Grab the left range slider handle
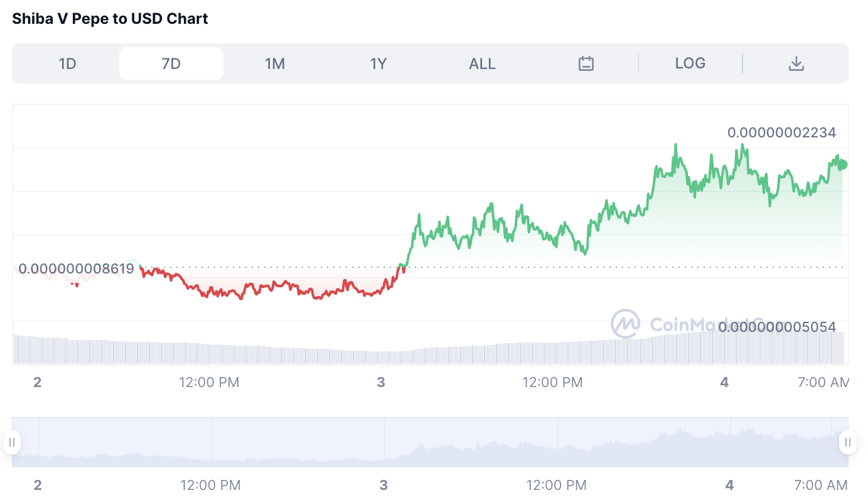This screenshot has width=868, height=500. pos(12,442)
